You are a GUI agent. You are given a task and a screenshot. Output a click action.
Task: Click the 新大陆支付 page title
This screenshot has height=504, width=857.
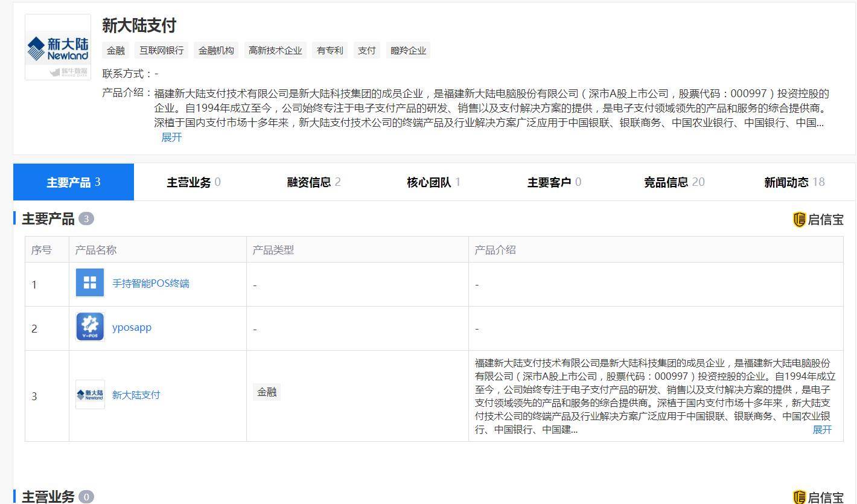[139, 25]
